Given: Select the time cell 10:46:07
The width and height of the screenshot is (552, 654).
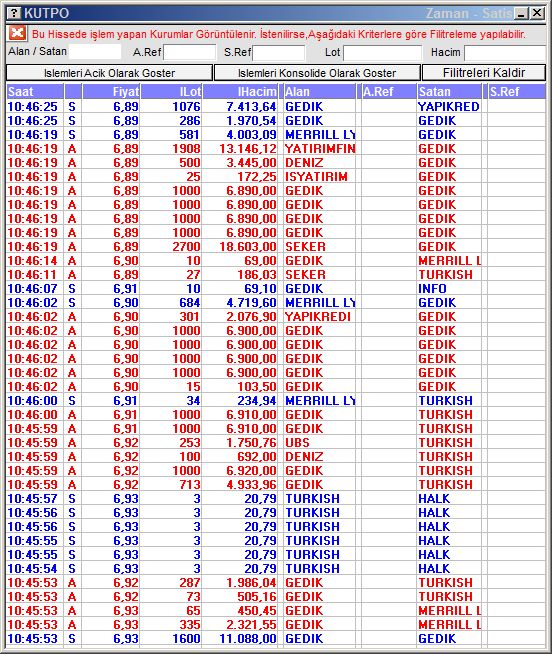Looking at the screenshot, I should 35,289.
